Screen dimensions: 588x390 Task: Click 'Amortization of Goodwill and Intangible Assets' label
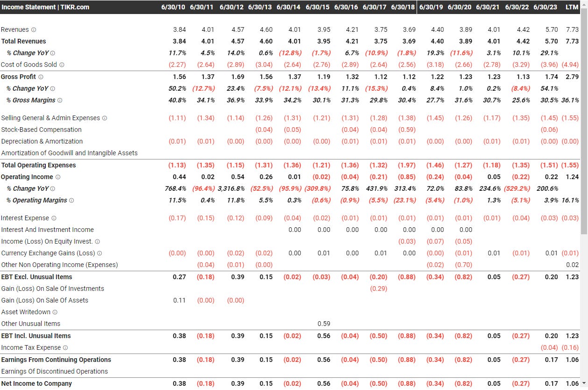[69, 153]
